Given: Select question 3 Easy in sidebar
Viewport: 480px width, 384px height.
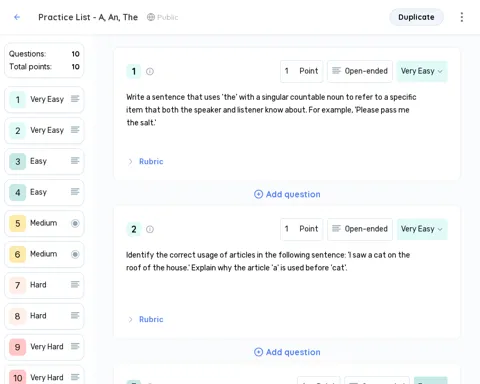Looking at the screenshot, I should click(44, 162).
